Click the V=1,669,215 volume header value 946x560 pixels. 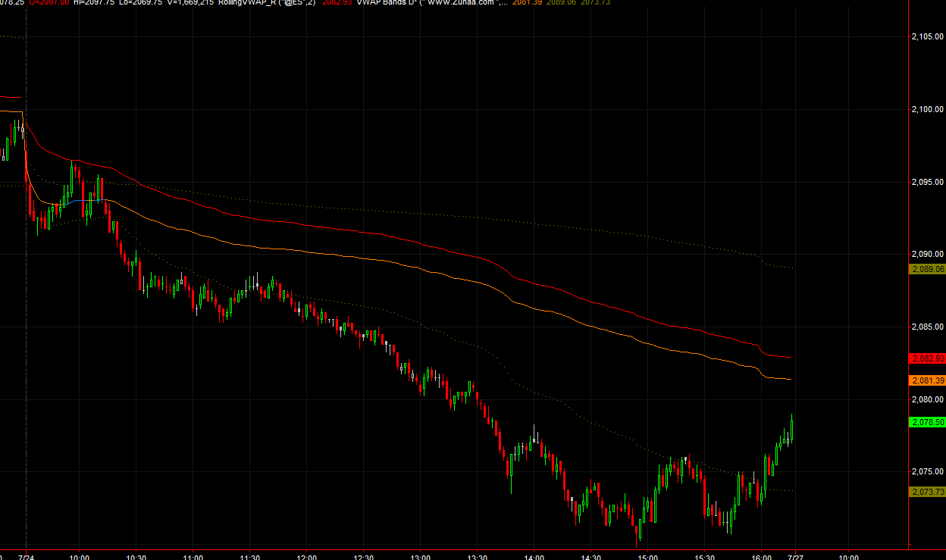click(x=190, y=2)
